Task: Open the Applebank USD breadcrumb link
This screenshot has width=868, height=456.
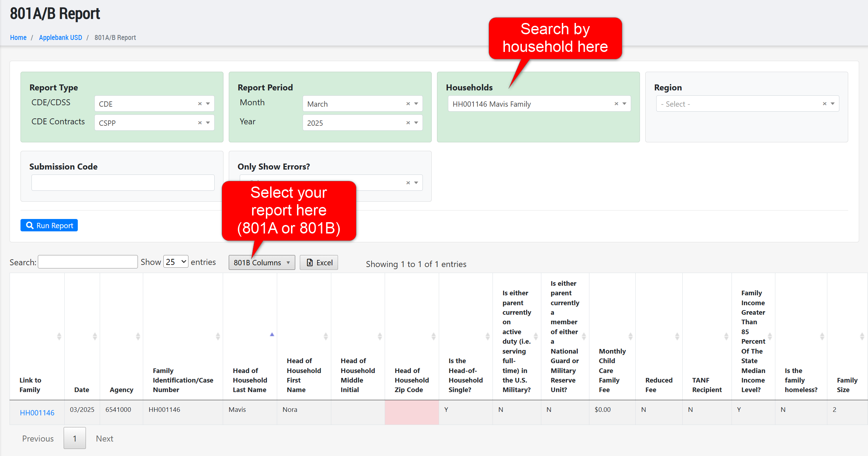Action: tap(60, 37)
